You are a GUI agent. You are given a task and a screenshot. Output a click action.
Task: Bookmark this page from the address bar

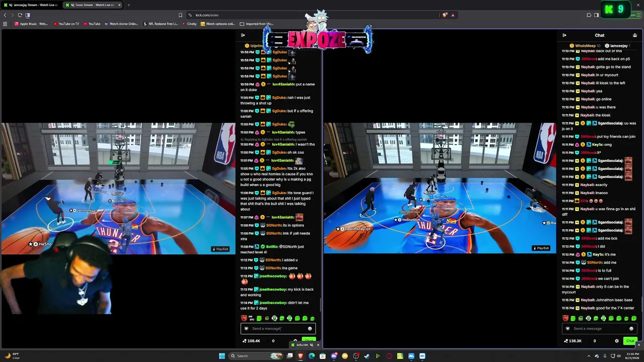pyautogui.click(x=180, y=15)
